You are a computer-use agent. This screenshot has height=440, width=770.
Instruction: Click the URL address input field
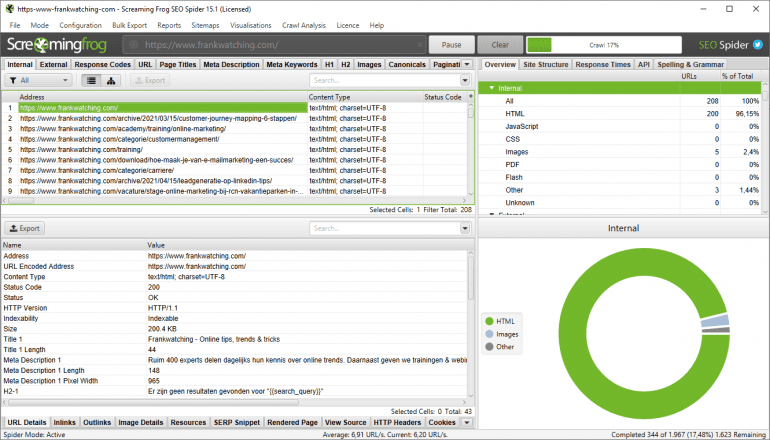[x=275, y=45]
